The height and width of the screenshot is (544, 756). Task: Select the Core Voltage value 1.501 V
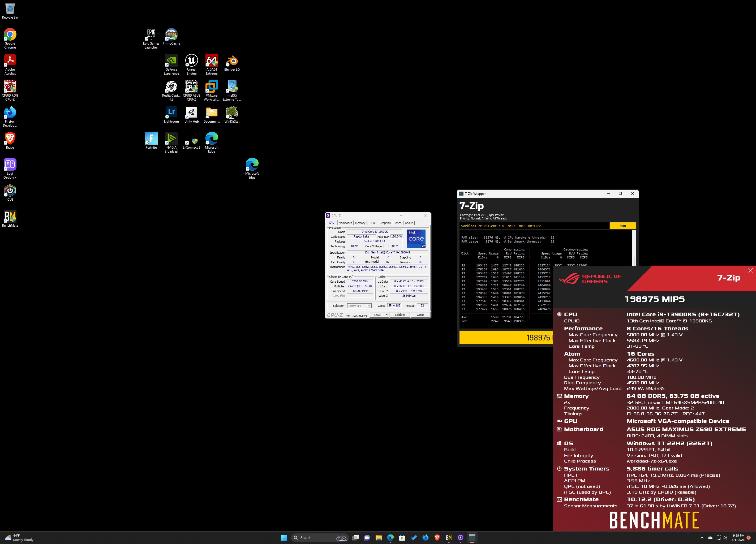point(393,246)
